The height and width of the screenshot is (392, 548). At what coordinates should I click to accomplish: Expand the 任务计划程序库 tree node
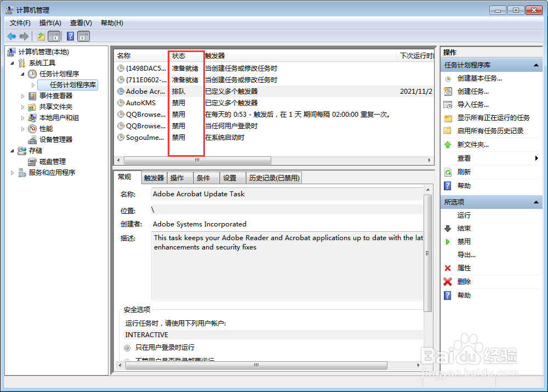[33, 85]
